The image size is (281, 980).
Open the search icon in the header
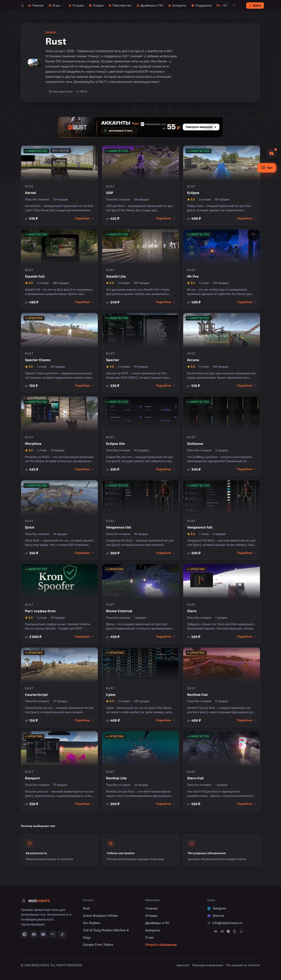point(234,6)
